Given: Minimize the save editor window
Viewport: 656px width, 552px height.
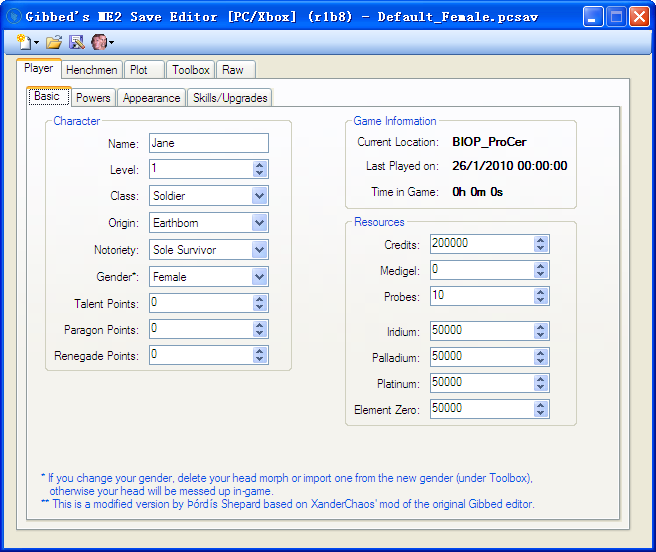Looking at the screenshot, I should coord(593,17).
